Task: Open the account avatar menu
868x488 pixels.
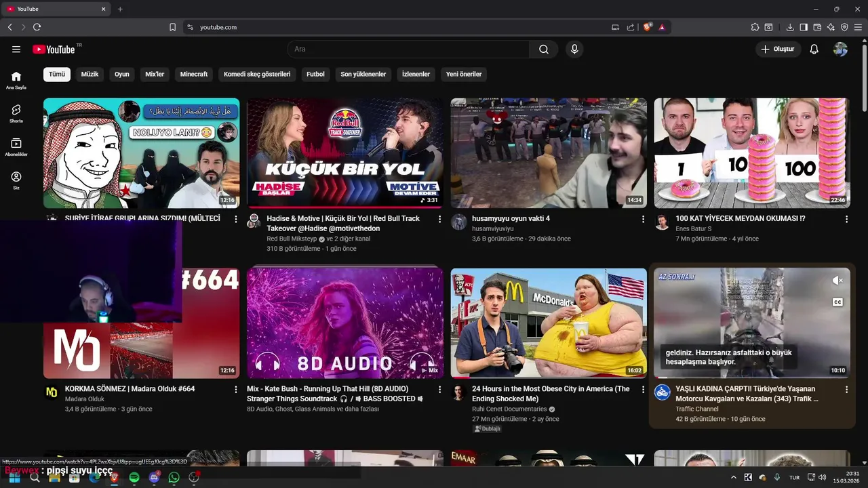Action: coord(840,49)
